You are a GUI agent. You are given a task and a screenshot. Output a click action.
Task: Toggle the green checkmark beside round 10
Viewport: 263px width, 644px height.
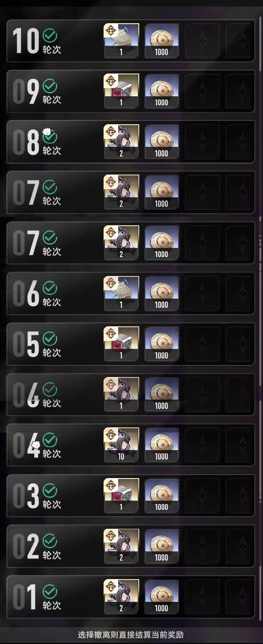click(x=50, y=36)
